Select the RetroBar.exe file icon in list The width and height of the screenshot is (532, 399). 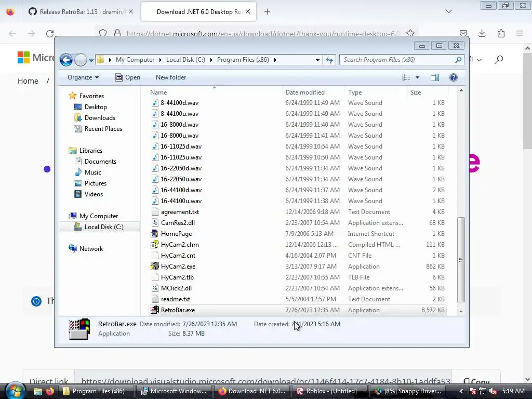155,310
